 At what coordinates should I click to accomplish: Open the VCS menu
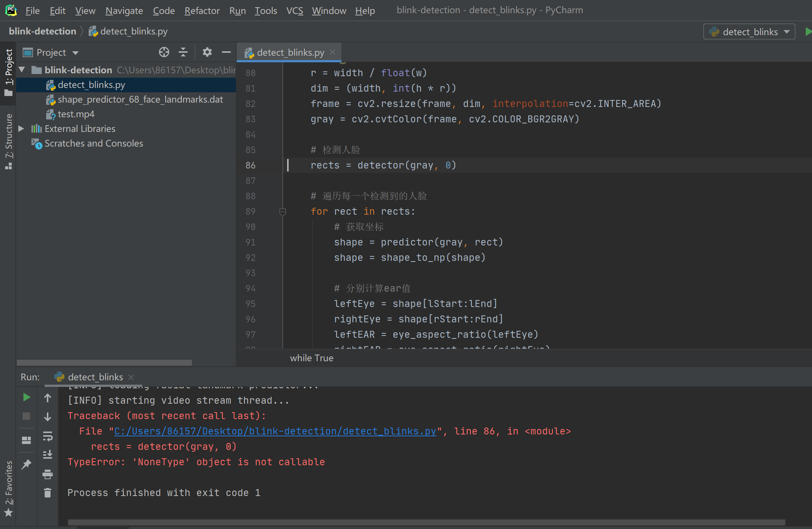point(294,11)
